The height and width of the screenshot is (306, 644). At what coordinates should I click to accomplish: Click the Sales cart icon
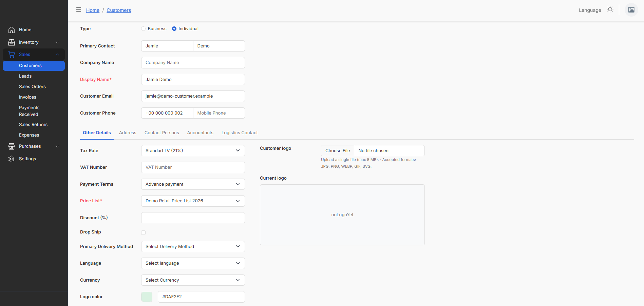tap(12, 55)
